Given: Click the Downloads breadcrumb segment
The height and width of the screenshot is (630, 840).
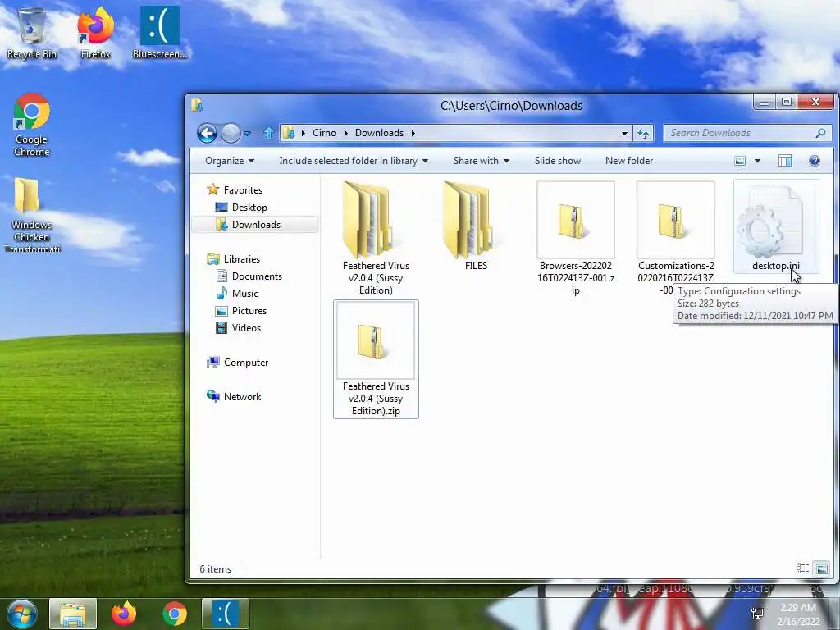Looking at the screenshot, I should (379, 133).
